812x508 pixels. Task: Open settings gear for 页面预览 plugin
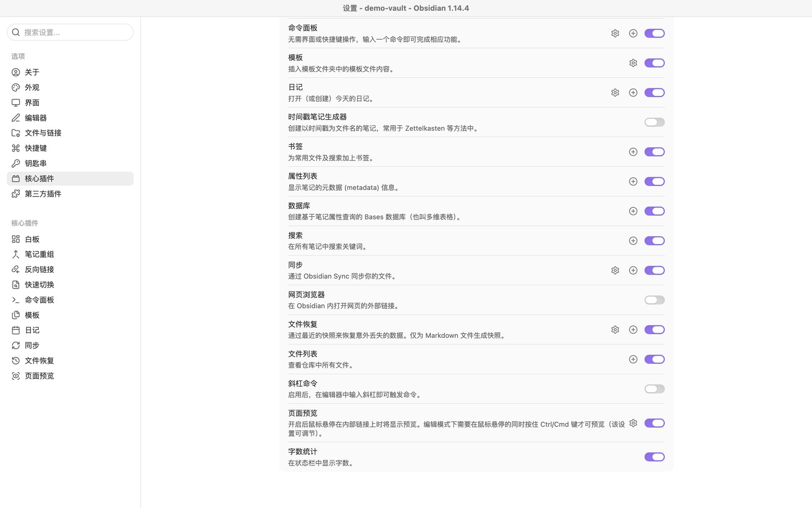pyautogui.click(x=633, y=423)
